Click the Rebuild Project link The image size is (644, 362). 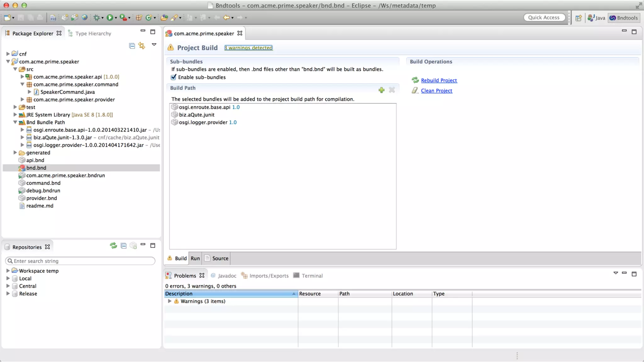coord(439,80)
